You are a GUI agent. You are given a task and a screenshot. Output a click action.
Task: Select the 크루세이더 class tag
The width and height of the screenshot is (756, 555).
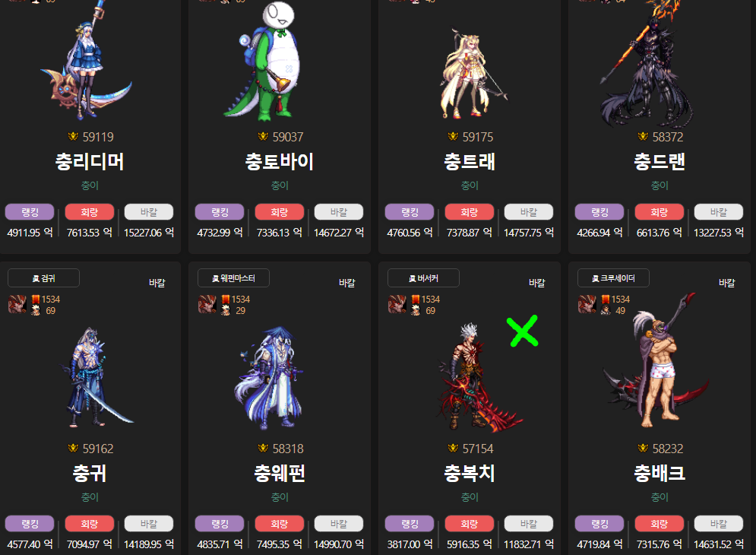point(613,278)
